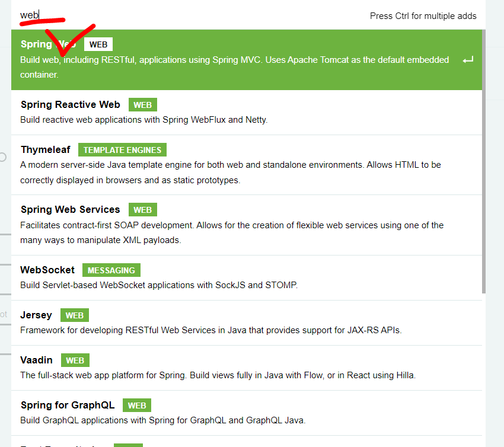This screenshot has height=447, width=504.
Task: Click the WEB tag beside Spring Web Services
Action: (x=142, y=210)
